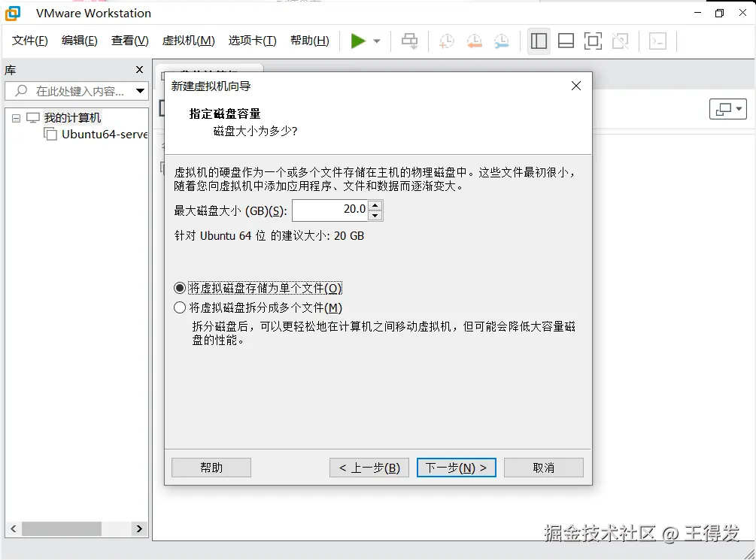
Task: Click the library search magnifier icon
Action: pos(21,91)
